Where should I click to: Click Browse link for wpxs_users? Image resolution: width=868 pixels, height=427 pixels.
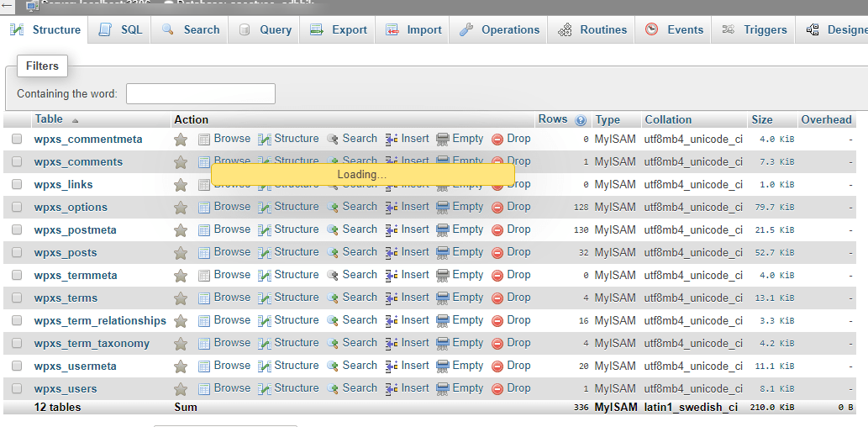point(232,388)
